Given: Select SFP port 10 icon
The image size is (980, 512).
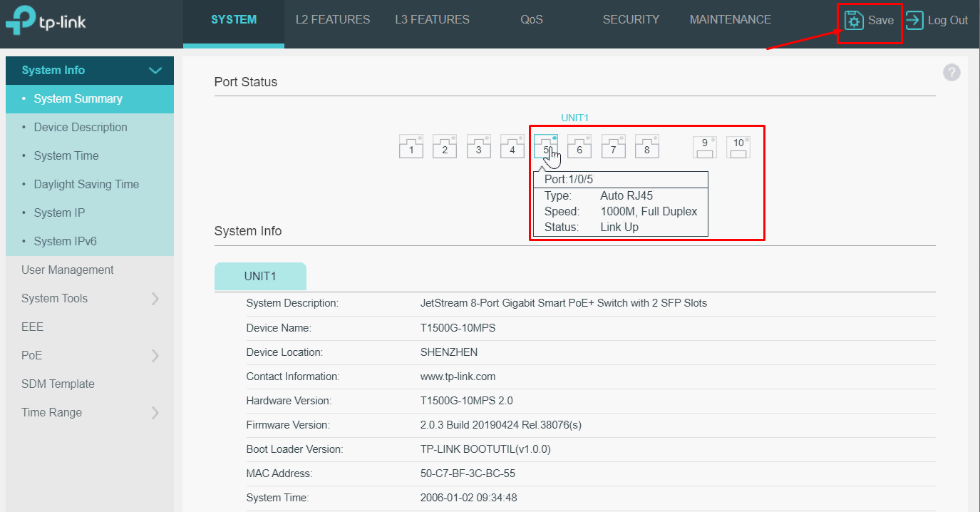Looking at the screenshot, I should (x=738, y=147).
